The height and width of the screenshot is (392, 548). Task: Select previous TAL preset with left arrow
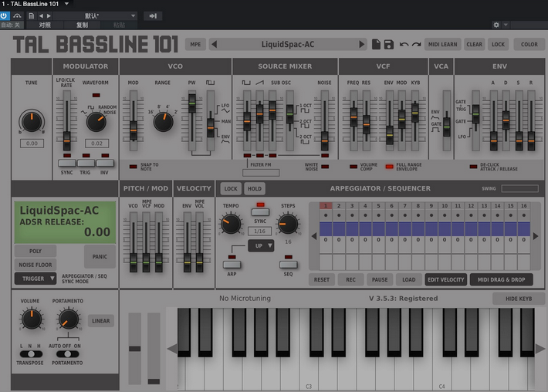215,45
